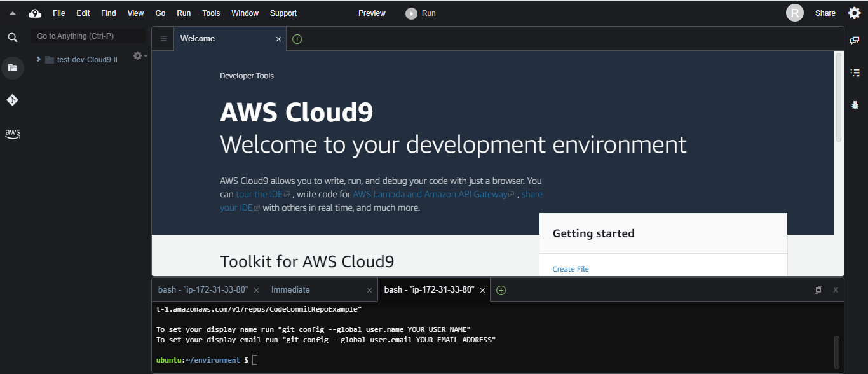Open the View menu
868x374 pixels.
click(x=135, y=13)
